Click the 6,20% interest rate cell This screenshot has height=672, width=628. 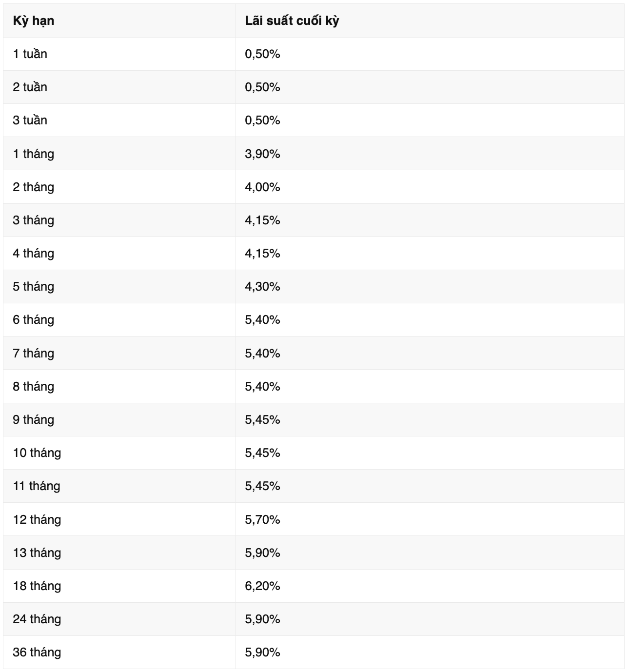[x=262, y=586]
